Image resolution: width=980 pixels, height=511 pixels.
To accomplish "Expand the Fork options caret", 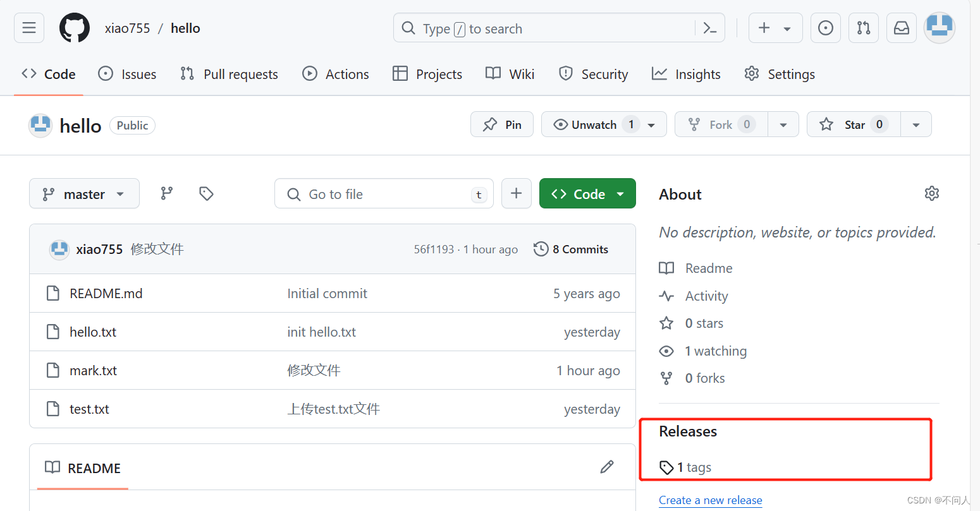I will click(x=783, y=124).
